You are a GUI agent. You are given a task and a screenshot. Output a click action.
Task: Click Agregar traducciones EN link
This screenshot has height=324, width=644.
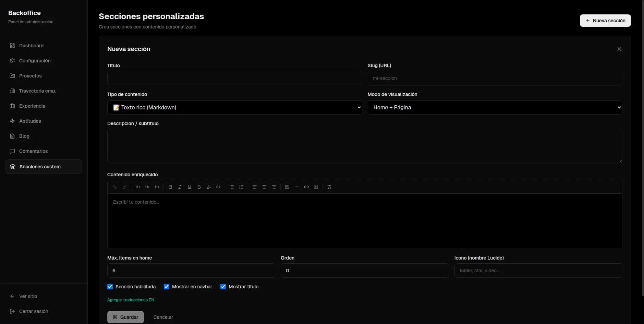(131, 299)
